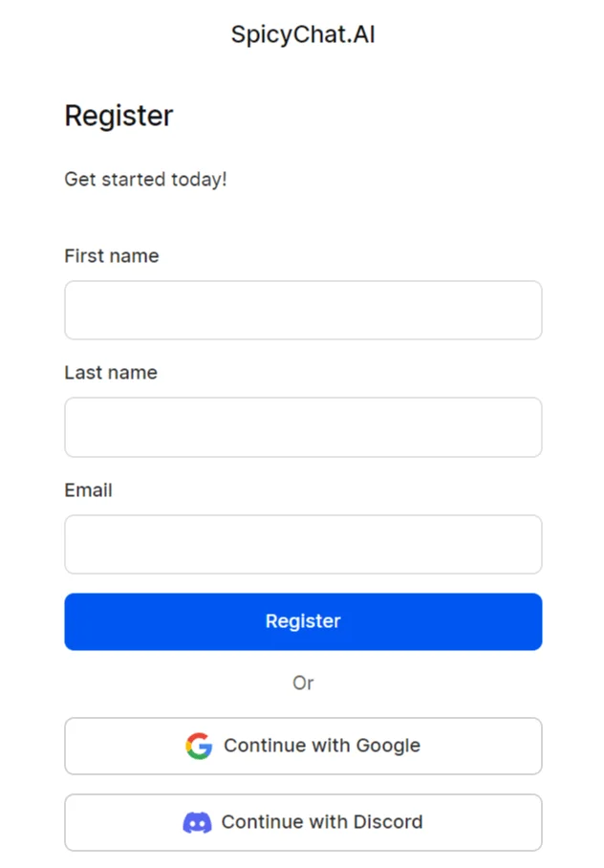This screenshot has width=604, height=868.
Task: Choose Continue with Discord
Action: coord(303,822)
